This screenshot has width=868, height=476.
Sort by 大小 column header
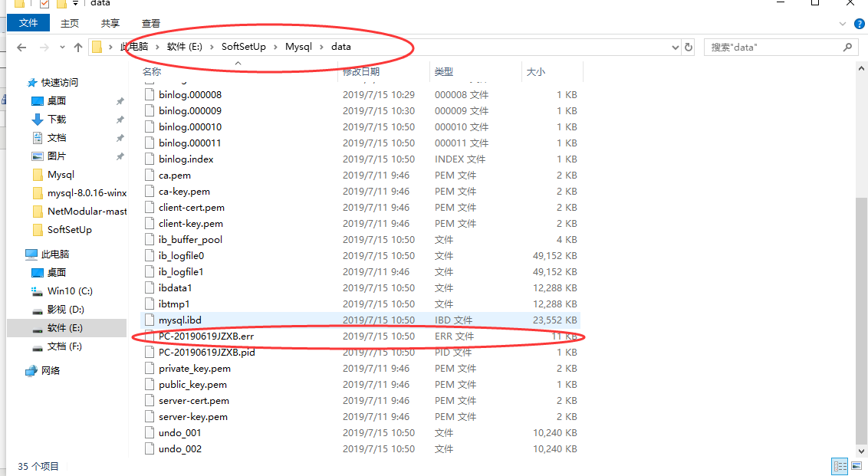click(x=535, y=71)
